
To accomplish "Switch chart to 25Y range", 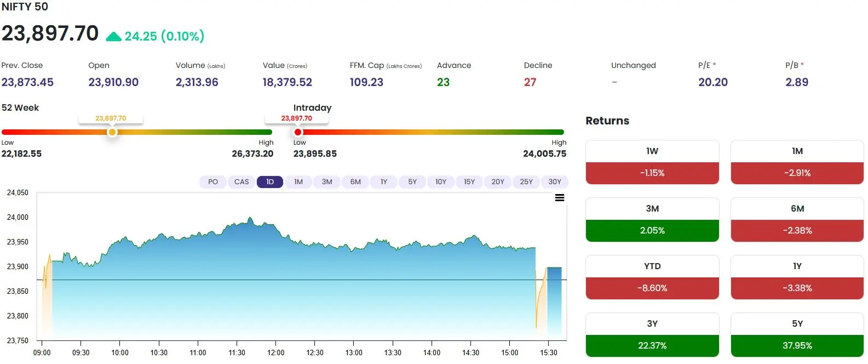I will click(526, 182).
